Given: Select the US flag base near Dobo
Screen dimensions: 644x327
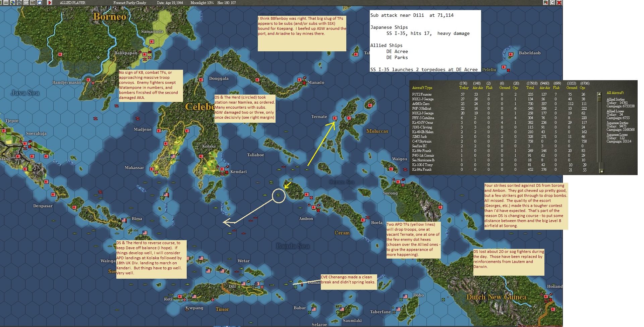Looking at the screenshot, I should [405, 296].
